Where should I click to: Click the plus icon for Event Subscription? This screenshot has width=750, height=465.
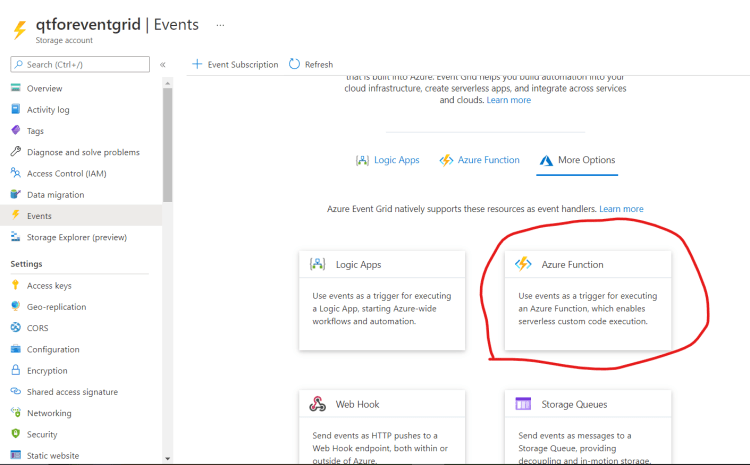pyautogui.click(x=197, y=64)
